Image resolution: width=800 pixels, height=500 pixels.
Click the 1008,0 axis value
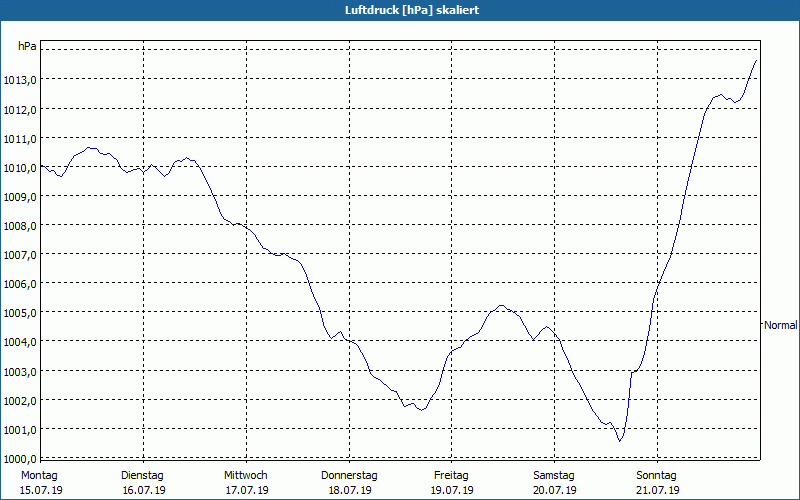tap(20, 226)
